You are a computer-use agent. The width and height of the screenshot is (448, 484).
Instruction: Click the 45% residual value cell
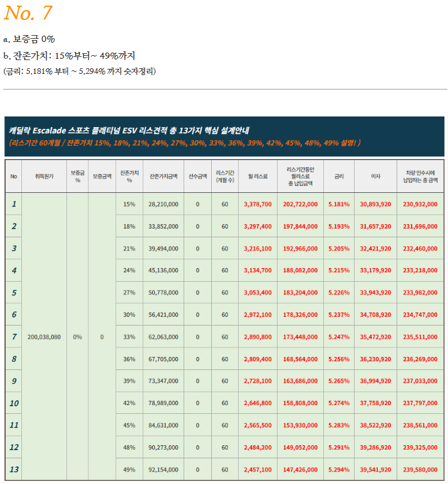(x=129, y=425)
